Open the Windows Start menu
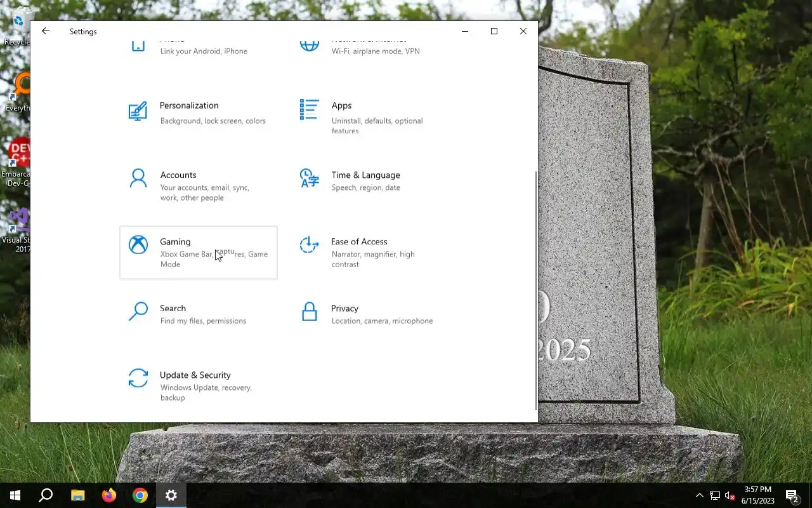Image resolution: width=812 pixels, height=508 pixels. pos(15,495)
